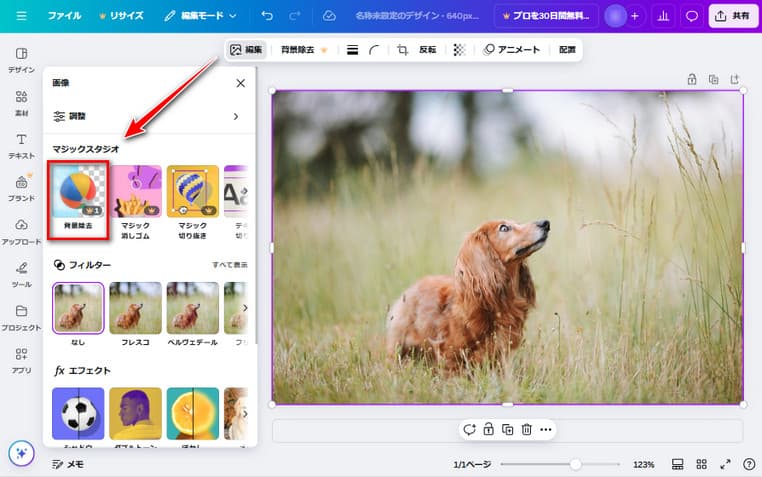This screenshot has height=477, width=762.
Task: Select the soccer ball shadow effect
Action: pos(78,413)
